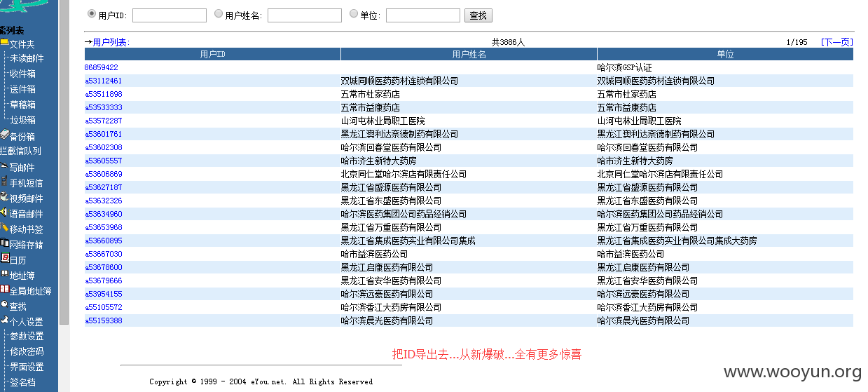Click the 查找 search button

[478, 15]
